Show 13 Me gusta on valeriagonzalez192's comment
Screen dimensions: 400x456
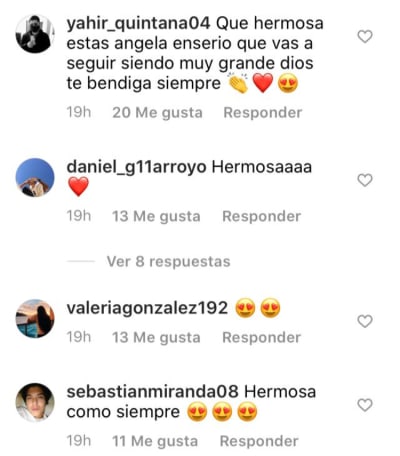pyautogui.click(x=156, y=337)
